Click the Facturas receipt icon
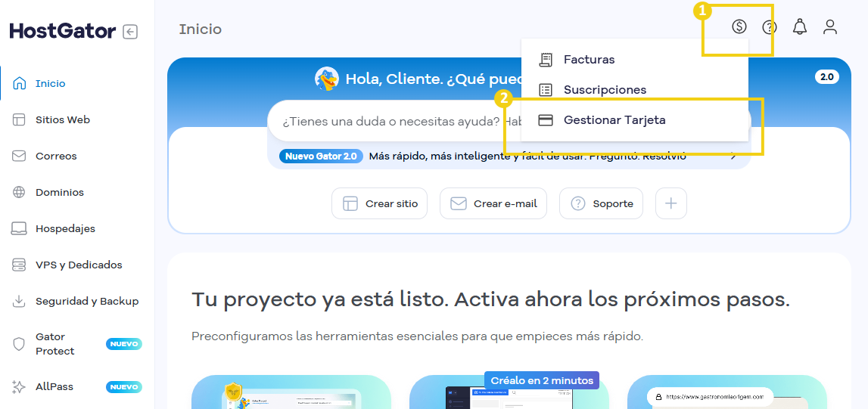This screenshot has width=868, height=409. (x=546, y=60)
